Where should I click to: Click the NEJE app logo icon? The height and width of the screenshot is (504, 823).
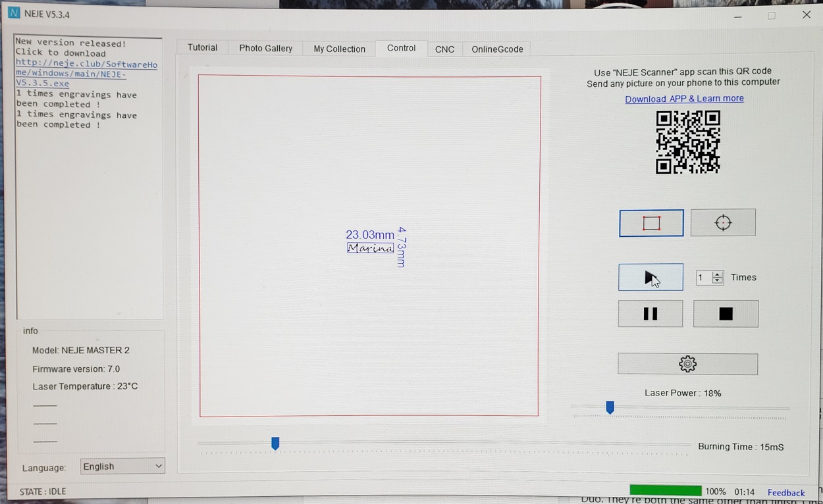tap(14, 13)
